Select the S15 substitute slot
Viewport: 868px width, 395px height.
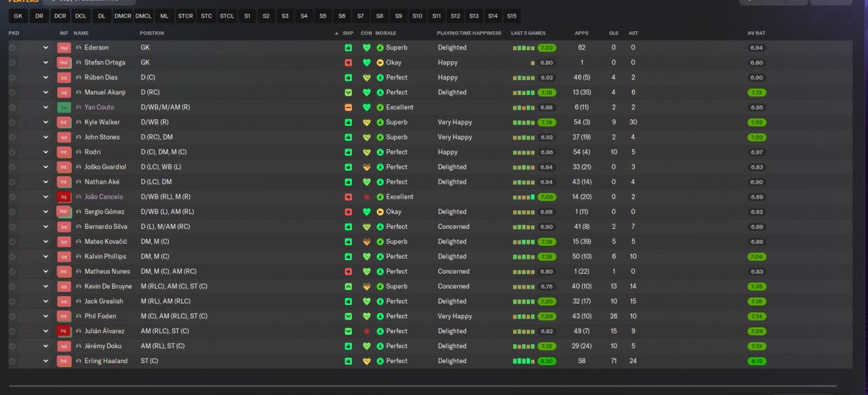coord(511,16)
